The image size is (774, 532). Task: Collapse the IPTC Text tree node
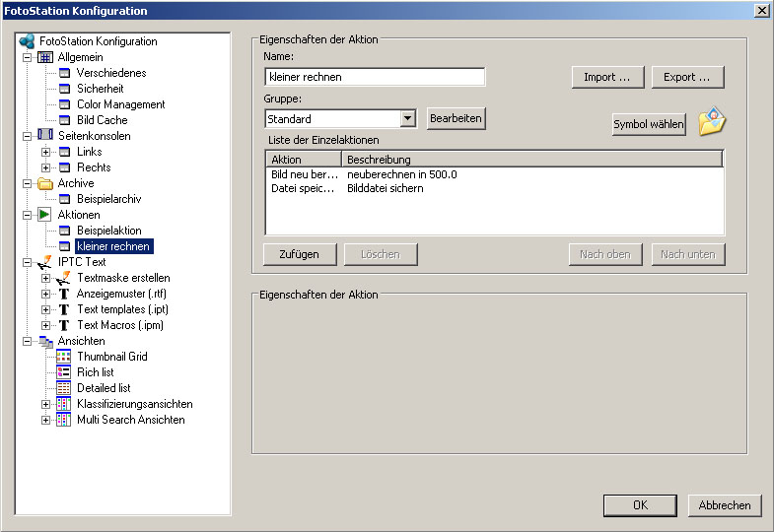click(x=28, y=262)
